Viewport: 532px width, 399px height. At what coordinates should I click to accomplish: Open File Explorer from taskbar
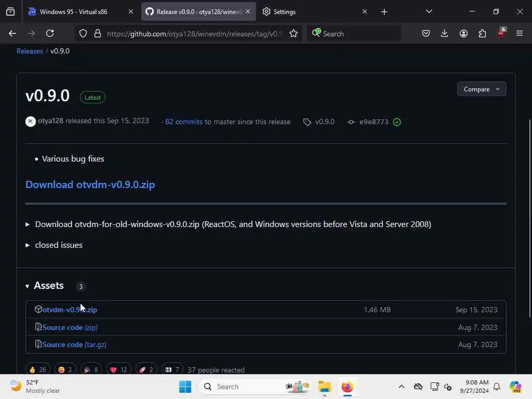(x=324, y=387)
